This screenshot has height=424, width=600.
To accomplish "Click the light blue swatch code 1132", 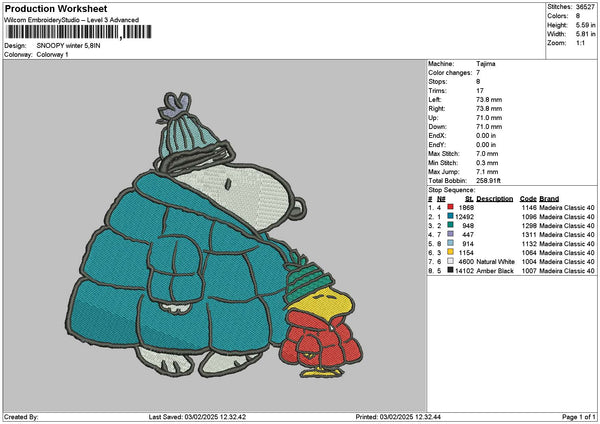I will click(450, 243).
